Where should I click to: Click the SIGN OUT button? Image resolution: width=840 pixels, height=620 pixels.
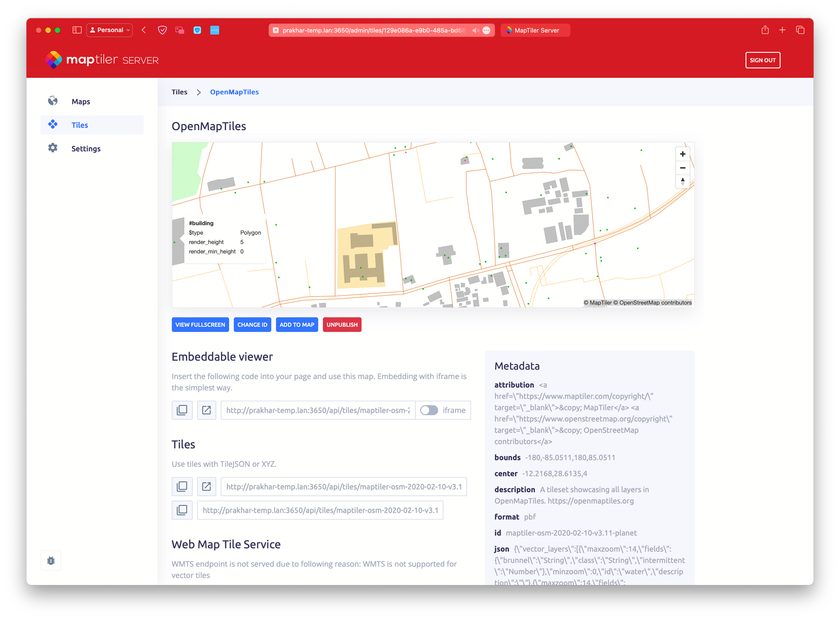(x=763, y=60)
